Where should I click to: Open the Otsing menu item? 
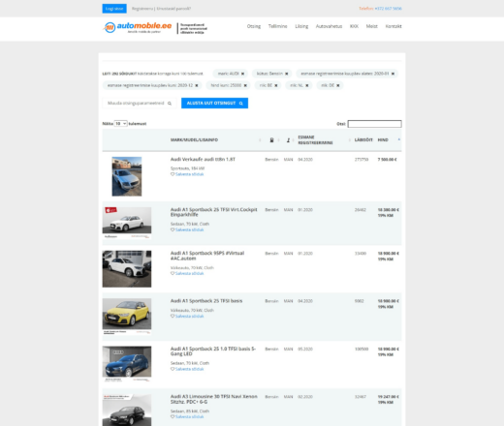[254, 26]
